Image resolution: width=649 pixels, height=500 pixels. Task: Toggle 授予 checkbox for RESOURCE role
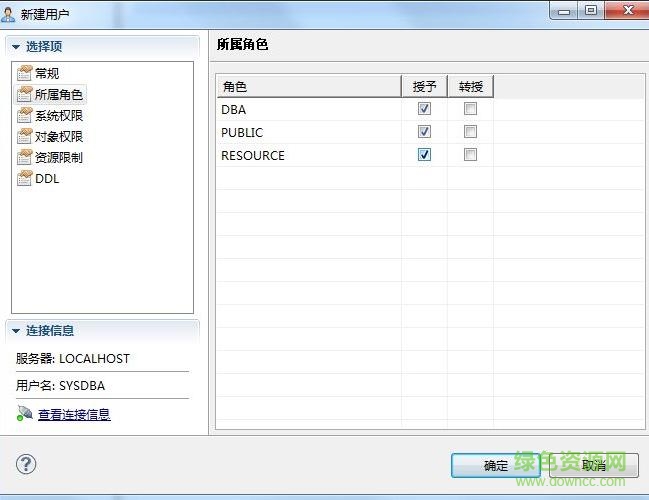[x=424, y=155]
